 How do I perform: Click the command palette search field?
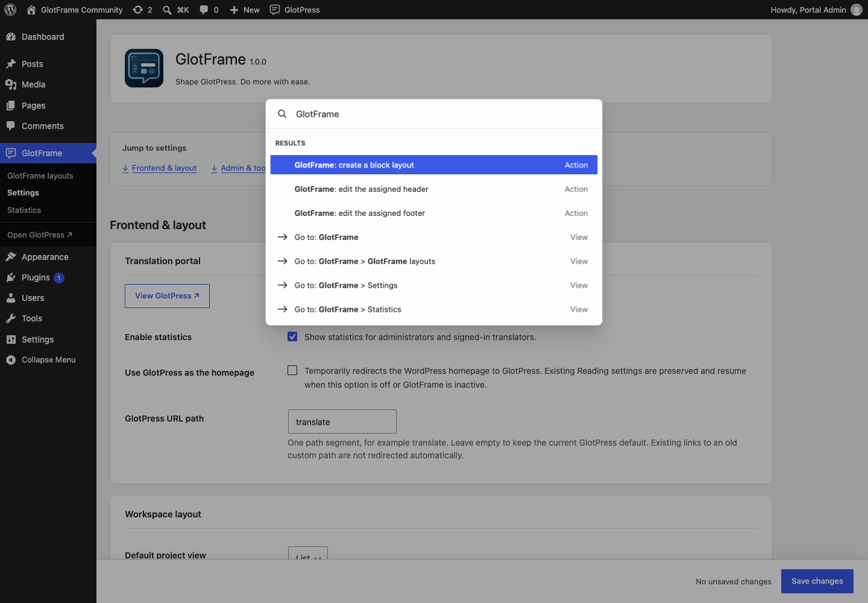[434, 114]
